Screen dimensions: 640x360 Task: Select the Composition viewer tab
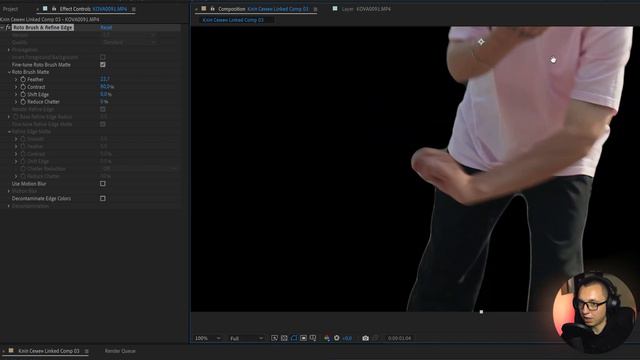[x=263, y=9]
